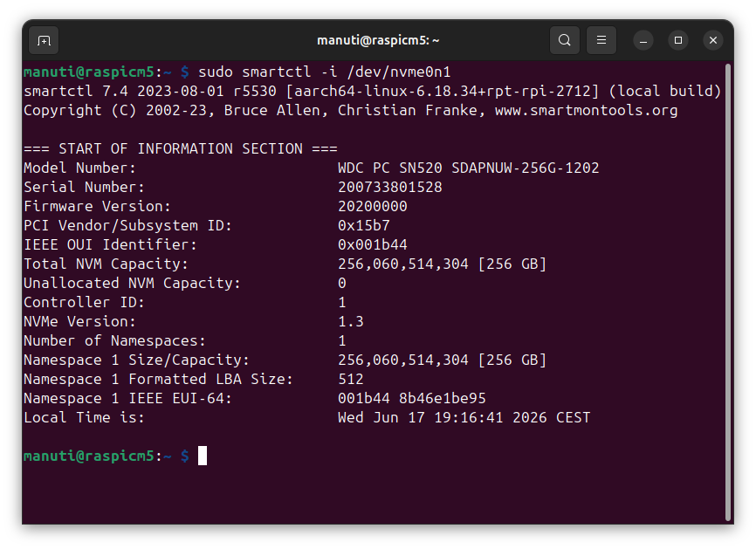Click the vertical scrollbar of the terminal
Screen dimensions: 756x549
coord(728,292)
